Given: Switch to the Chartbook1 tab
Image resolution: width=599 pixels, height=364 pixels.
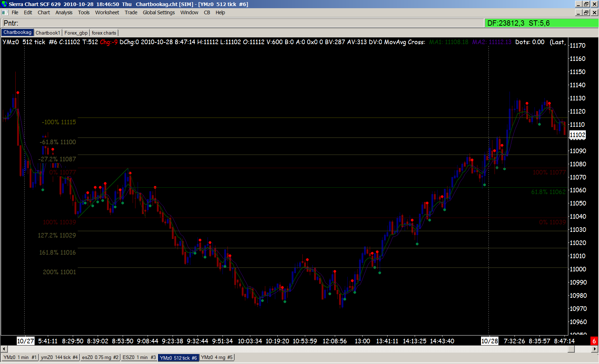Looking at the screenshot, I should [x=48, y=33].
